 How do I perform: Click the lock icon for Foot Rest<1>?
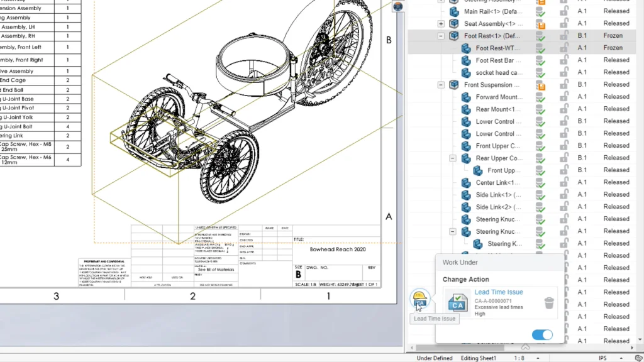click(x=564, y=36)
